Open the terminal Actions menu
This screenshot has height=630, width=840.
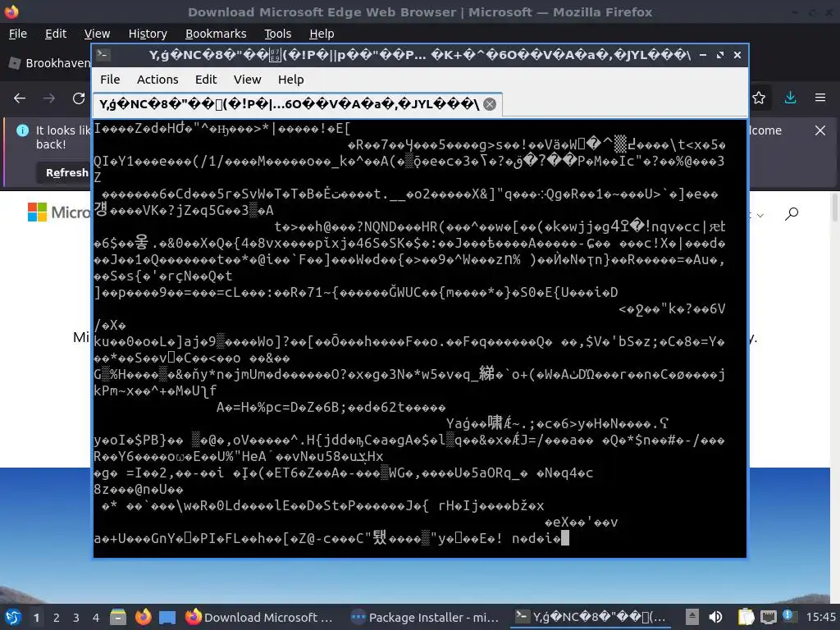pyautogui.click(x=157, y=80)
